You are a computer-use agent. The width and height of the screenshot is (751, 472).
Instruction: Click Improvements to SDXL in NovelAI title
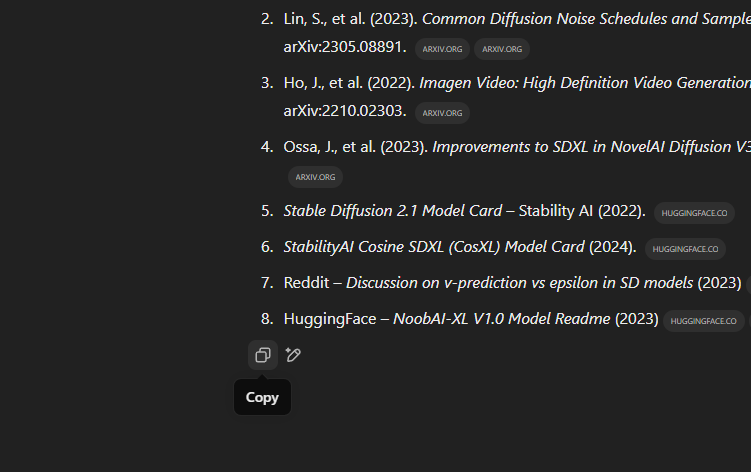(x=592, y=147)
